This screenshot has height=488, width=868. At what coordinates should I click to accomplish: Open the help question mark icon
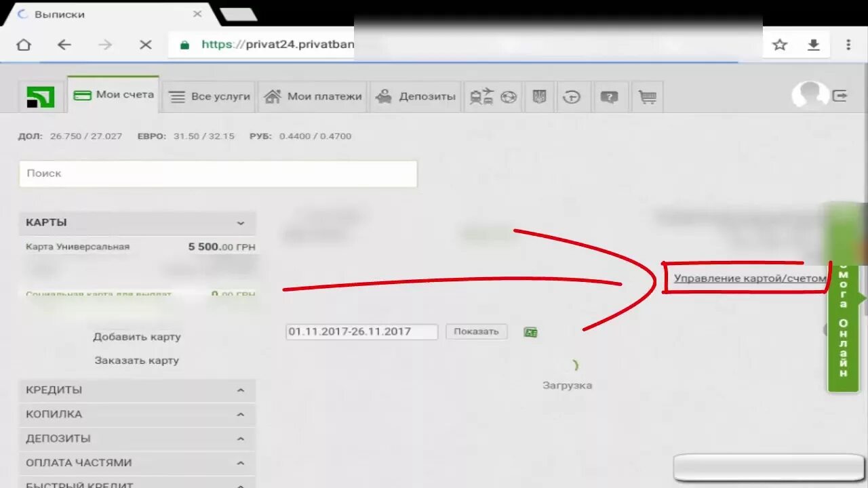pos(609,97)
